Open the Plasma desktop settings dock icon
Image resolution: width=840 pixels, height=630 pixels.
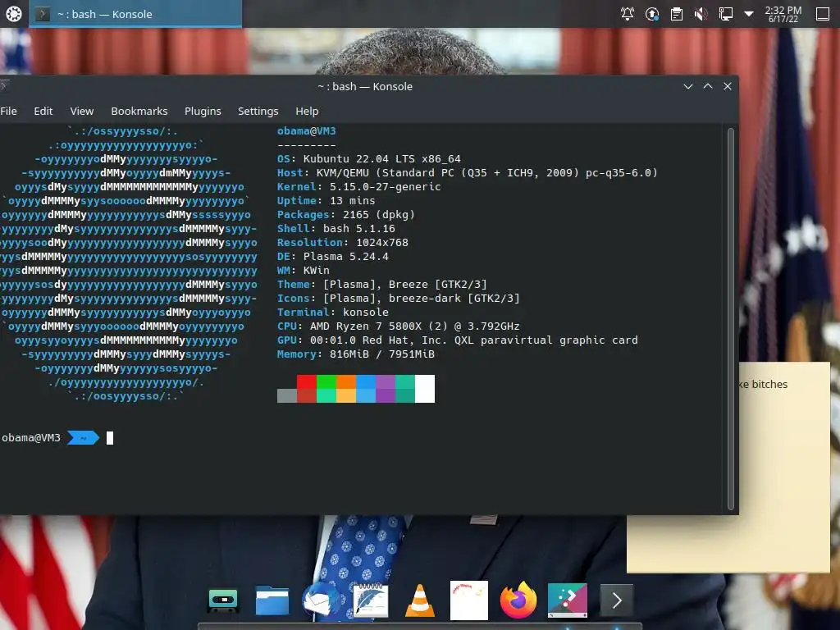click(x=568, y=600)
